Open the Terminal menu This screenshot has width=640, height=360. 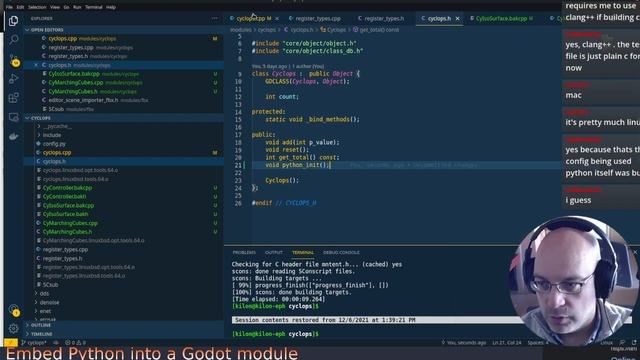click(93, 7)
